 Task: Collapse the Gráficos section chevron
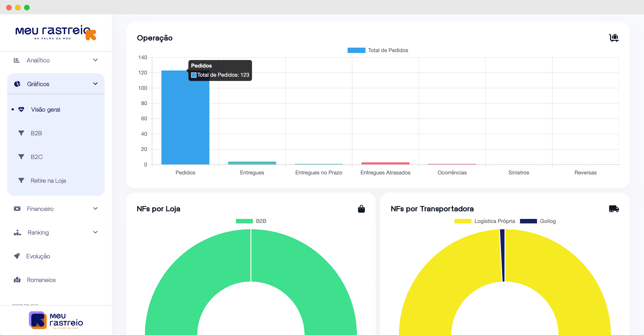point(95,84)
